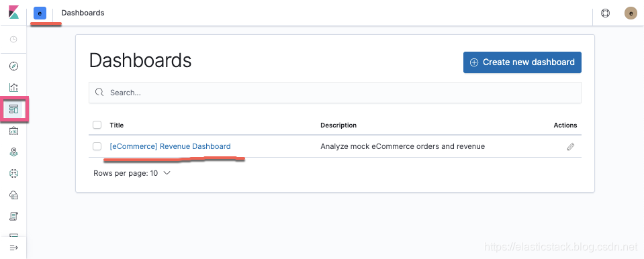Open the help lifebuoy icon
Screen dimensions: 644x259
pyautogui.click(x=606, y=13)
